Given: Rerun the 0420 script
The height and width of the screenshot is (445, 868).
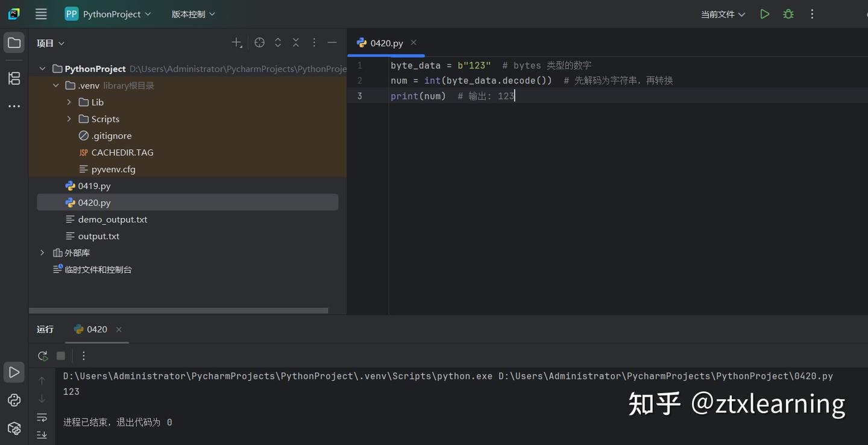Looking at the screenshot, I should point(43,356).
